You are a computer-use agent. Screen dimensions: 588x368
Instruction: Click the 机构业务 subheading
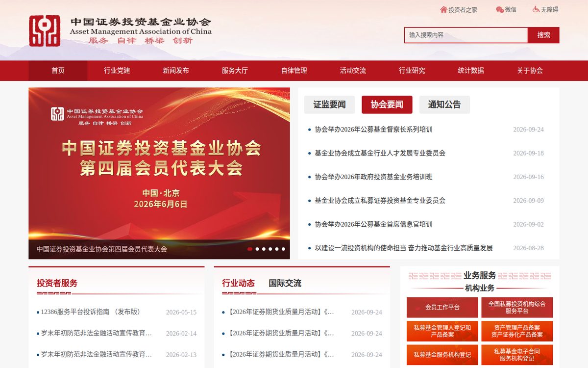[480, 288]
